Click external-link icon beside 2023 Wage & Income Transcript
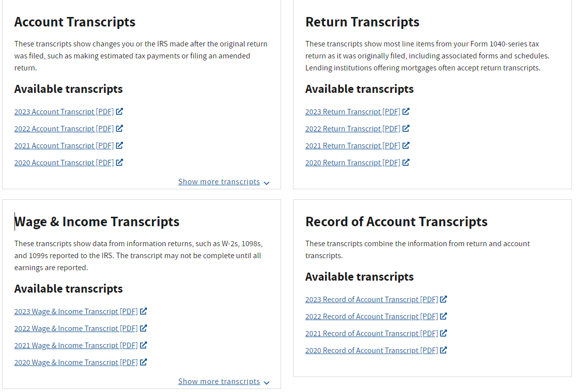This screenshot has width=576, height=392. click(x=143, y=311)
